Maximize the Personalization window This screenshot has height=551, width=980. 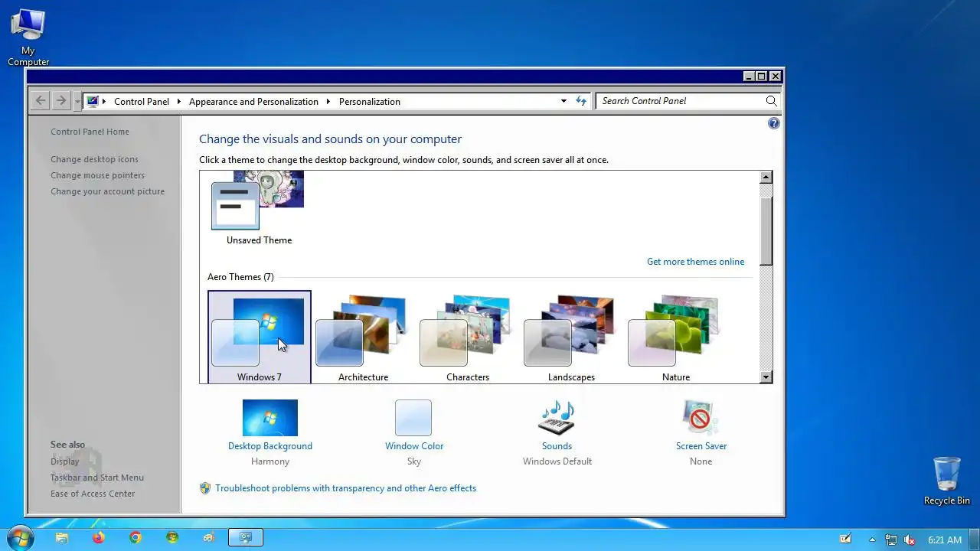[x=762, y=77]
